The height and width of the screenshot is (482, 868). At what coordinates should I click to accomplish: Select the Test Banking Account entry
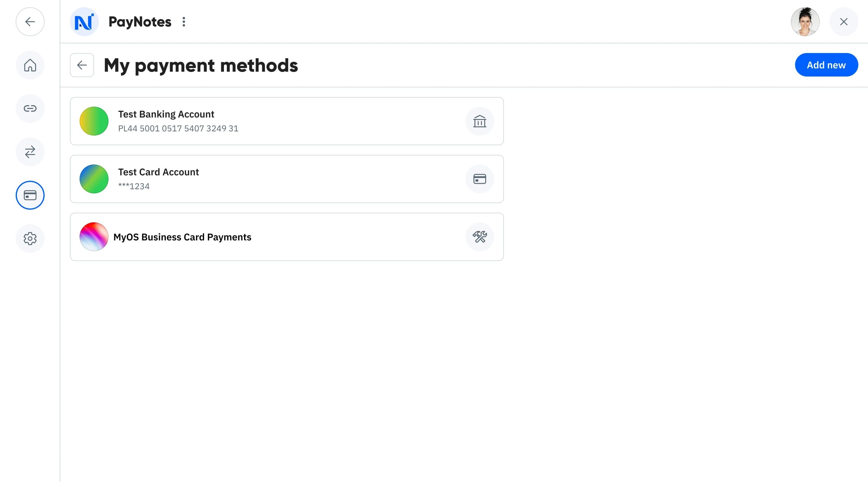[286, 121]
